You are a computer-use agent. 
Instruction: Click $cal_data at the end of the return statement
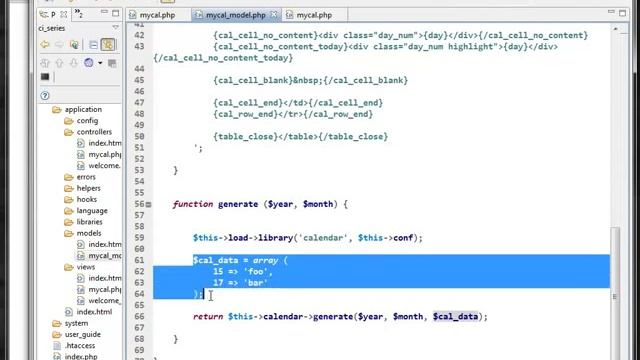click(455, 317)
